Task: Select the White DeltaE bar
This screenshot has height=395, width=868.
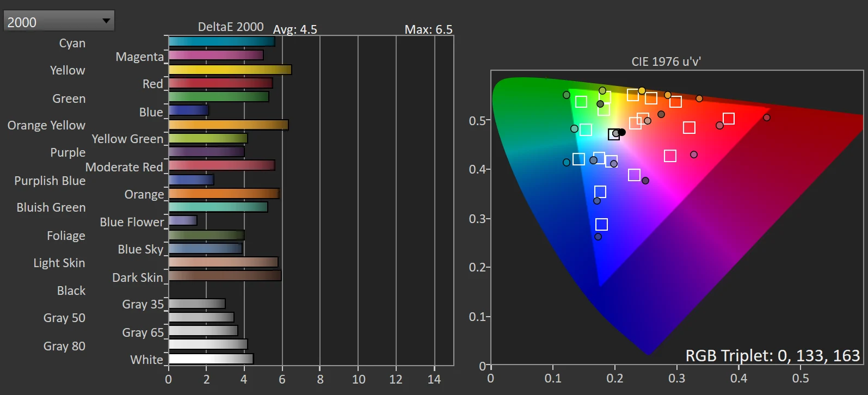Action: 211,359
